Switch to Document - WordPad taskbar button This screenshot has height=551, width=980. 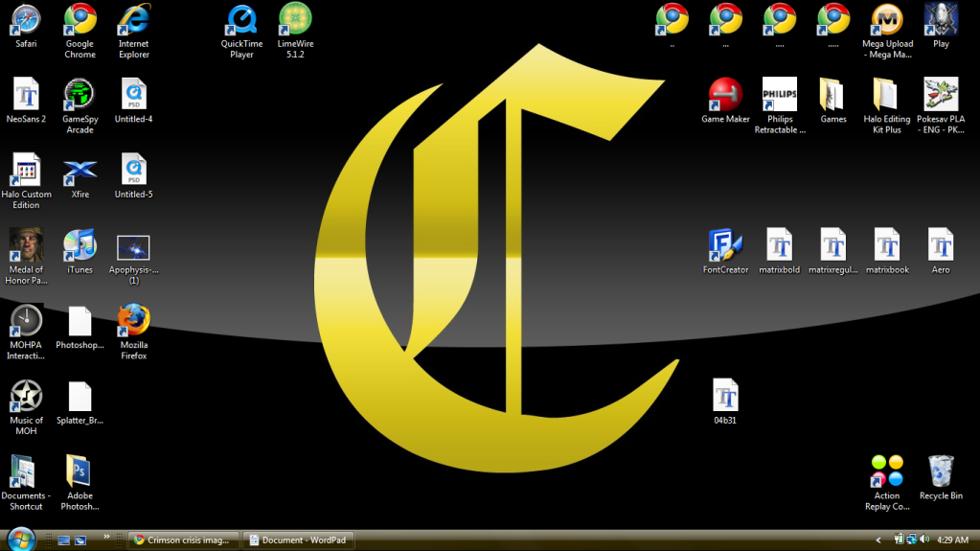298,540
